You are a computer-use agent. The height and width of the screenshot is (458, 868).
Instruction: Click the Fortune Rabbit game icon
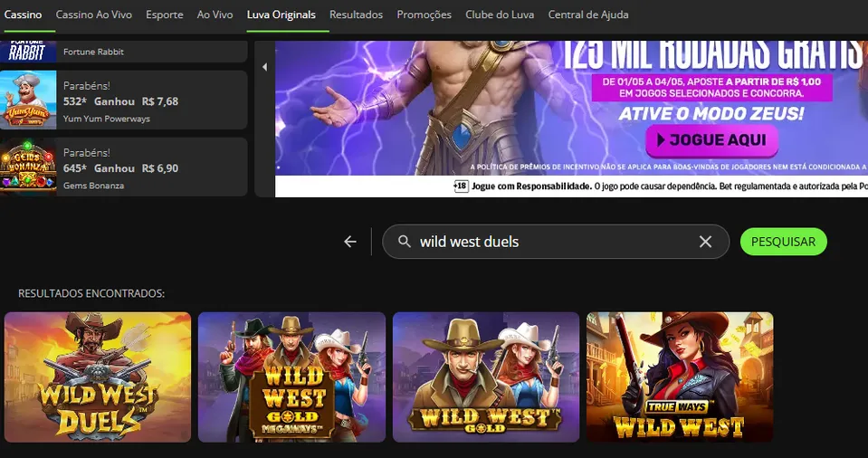[x=28, y=52]
